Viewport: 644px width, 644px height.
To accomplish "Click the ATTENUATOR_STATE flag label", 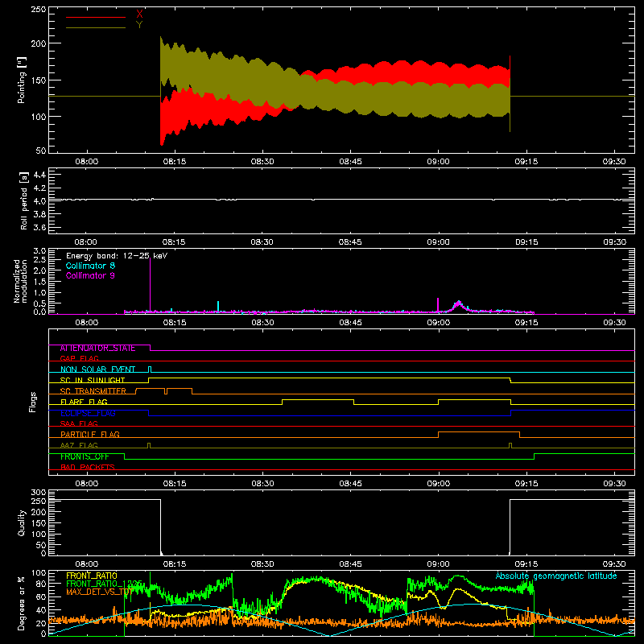I will 97,349.
